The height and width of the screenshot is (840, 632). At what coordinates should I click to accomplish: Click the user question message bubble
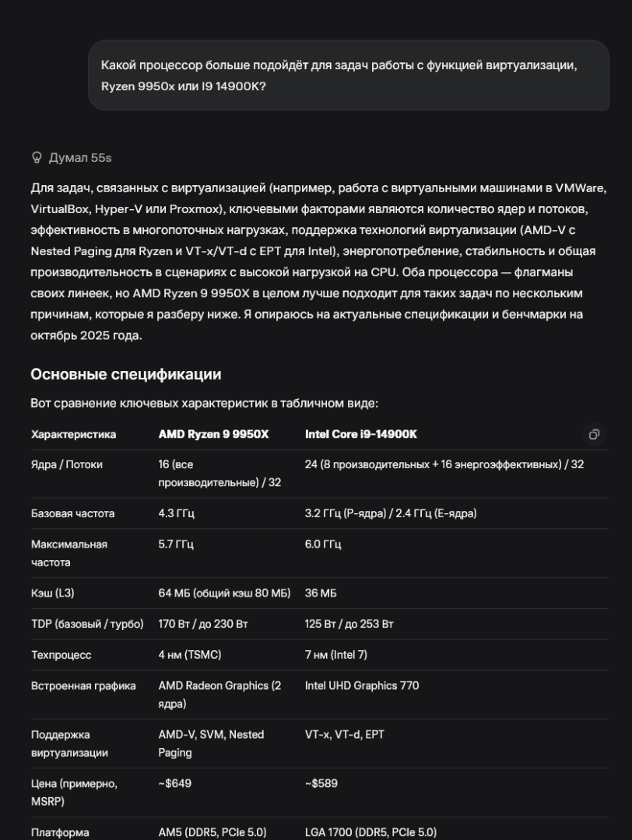(348, 75)
